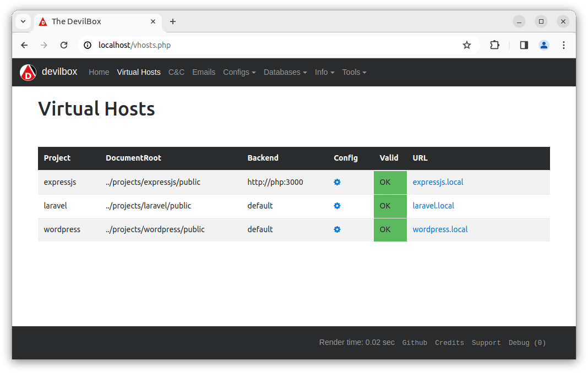Reload the page

tap(64, 45)
